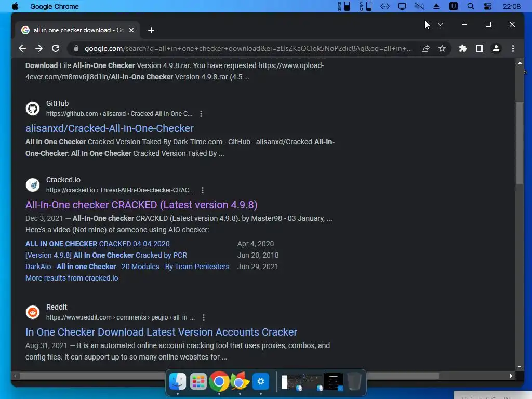The height and width of the screenshot is (399, 532).
Task: Open the second Chrome-like dock app
Action: (240, 382)
